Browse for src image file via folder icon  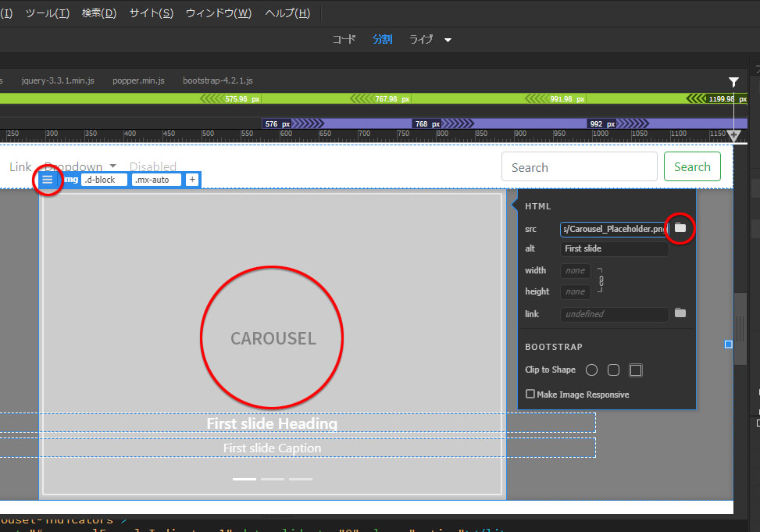(680, 227)
